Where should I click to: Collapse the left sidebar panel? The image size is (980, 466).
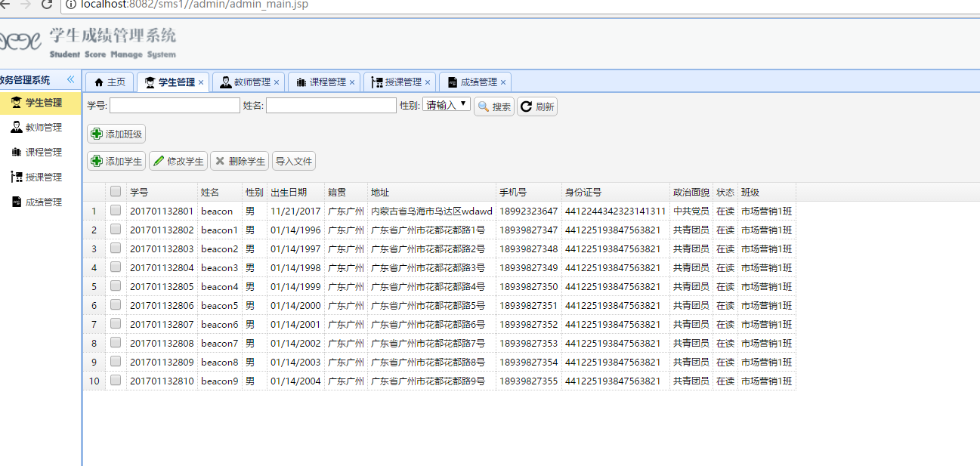click(x=70, y=79)
